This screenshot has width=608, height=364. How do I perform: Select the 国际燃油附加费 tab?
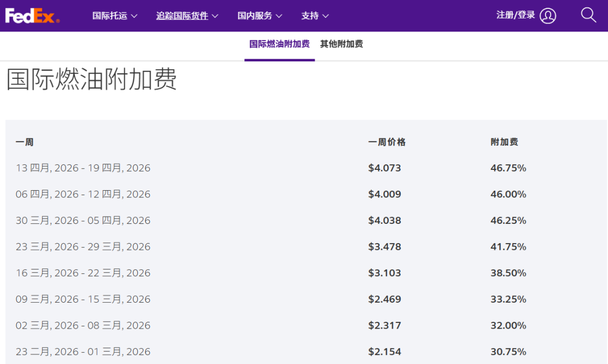pos(279,44)
